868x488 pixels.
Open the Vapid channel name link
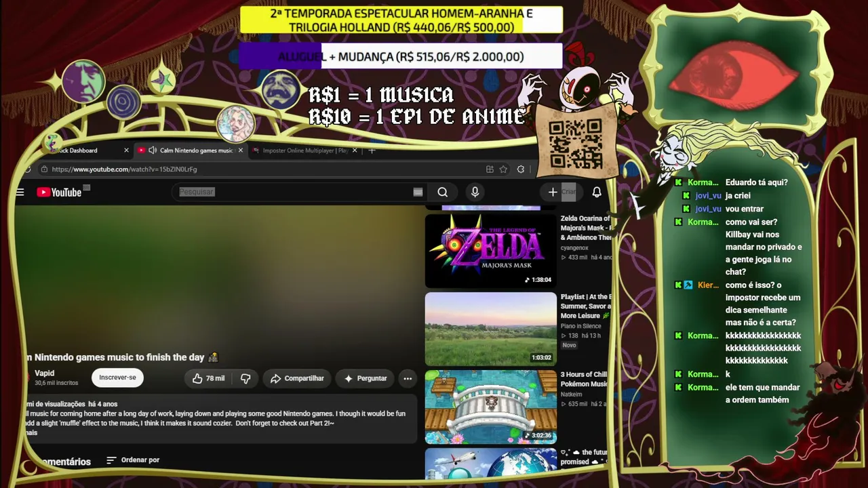coord(45,373)
